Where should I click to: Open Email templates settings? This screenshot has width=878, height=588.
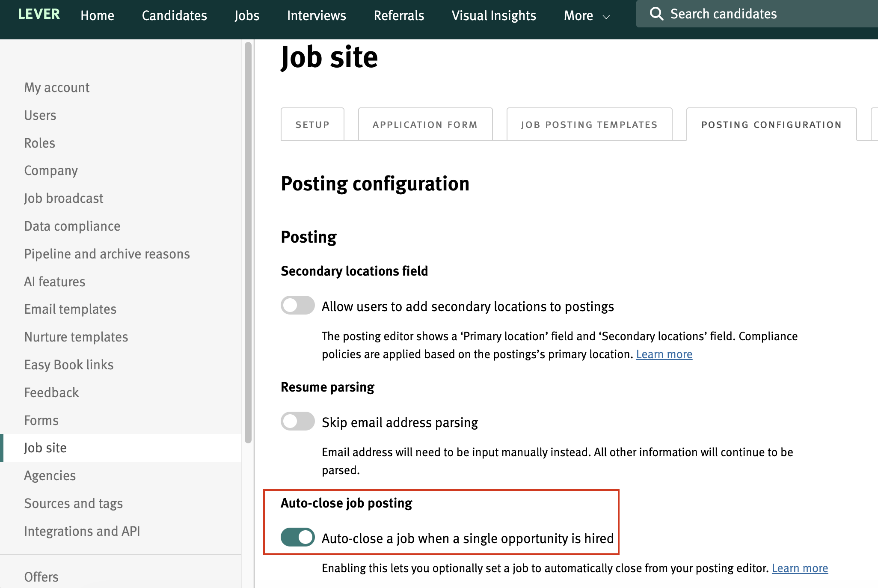(70, 309)
